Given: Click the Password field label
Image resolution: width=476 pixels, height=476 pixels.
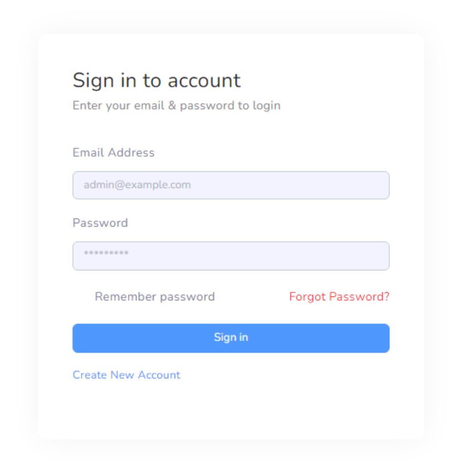Looking at the screenshot, I should (x=100, y=223).
